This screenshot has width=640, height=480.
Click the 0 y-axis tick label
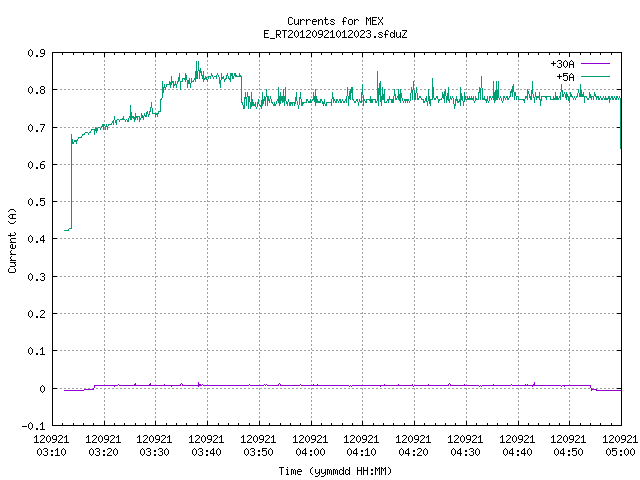[x=42, y=389]
